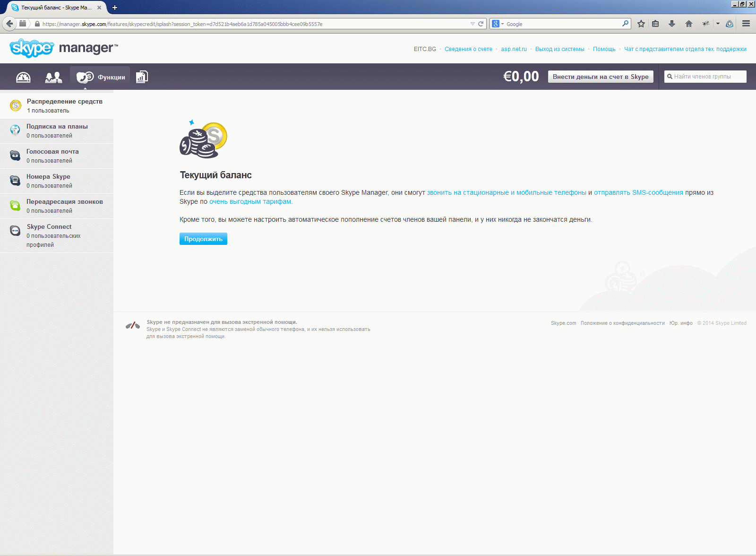Follow the отправлять SMS-сообщения link
The height and width of the screenshot is (556, 756).
[638, 192]
